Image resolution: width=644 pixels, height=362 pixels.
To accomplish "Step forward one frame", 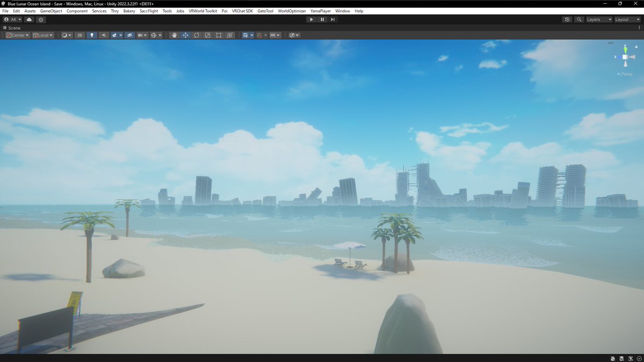I will tap(333, 19).
